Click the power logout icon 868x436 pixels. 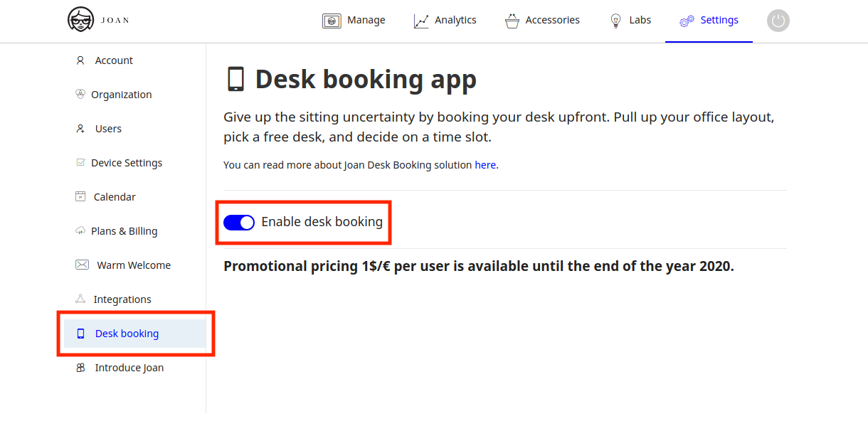pyautogui.click(x=778, y=21)
